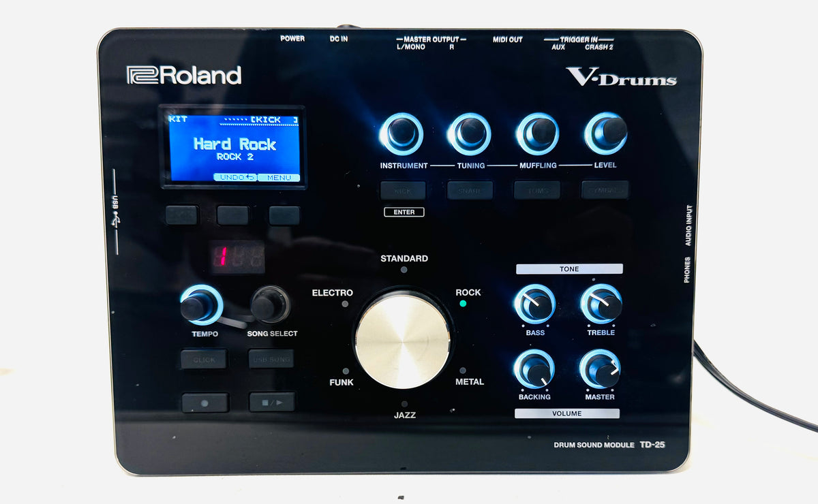Click the AUDIO INPUT label on the right edge
The width and height of the screenshot is (818, 504).
[x=688, y=225]
